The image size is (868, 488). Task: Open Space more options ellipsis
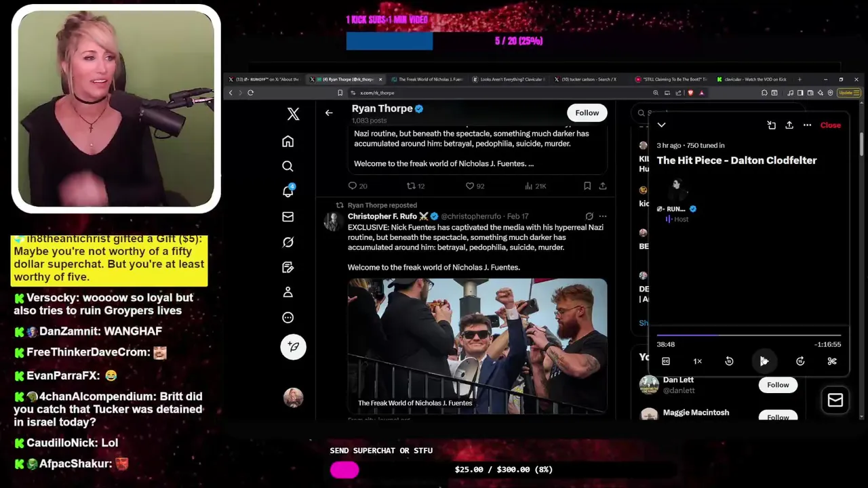click(x=807, y=125)
